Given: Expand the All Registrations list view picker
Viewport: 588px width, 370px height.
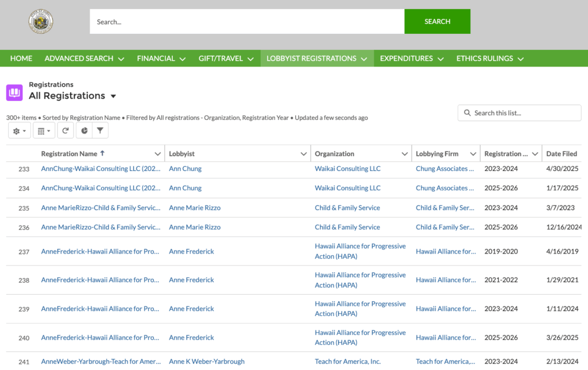Looking at the screenshot, I should [x=113, y=96].
